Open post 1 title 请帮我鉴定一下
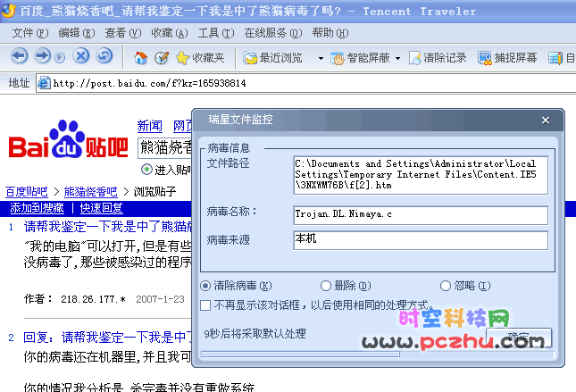Screen dimensions: 576x392 click(108, 227)
